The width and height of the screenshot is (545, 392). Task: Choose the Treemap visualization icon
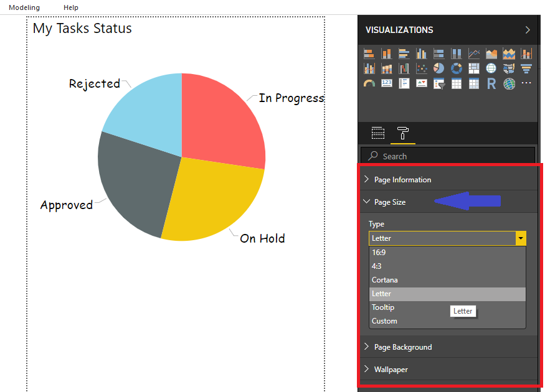pyautogui.click(x=473, y=68)
